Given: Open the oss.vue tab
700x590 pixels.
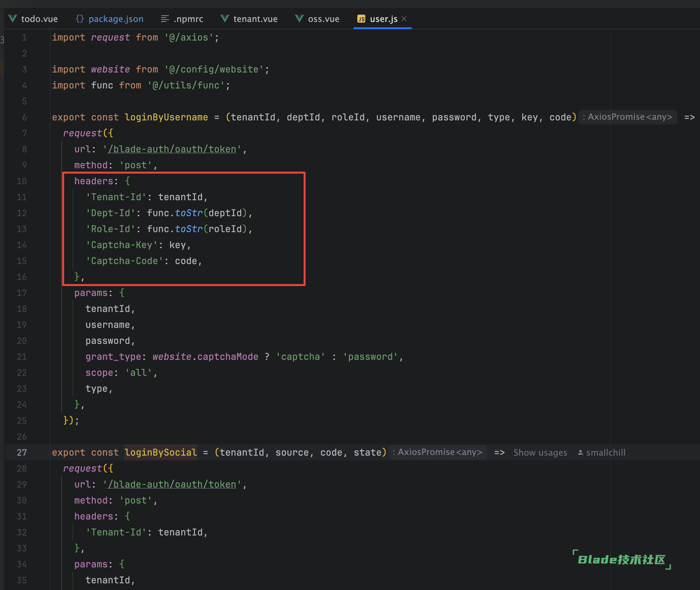Looking at the screenshot, I should (317, 19).
